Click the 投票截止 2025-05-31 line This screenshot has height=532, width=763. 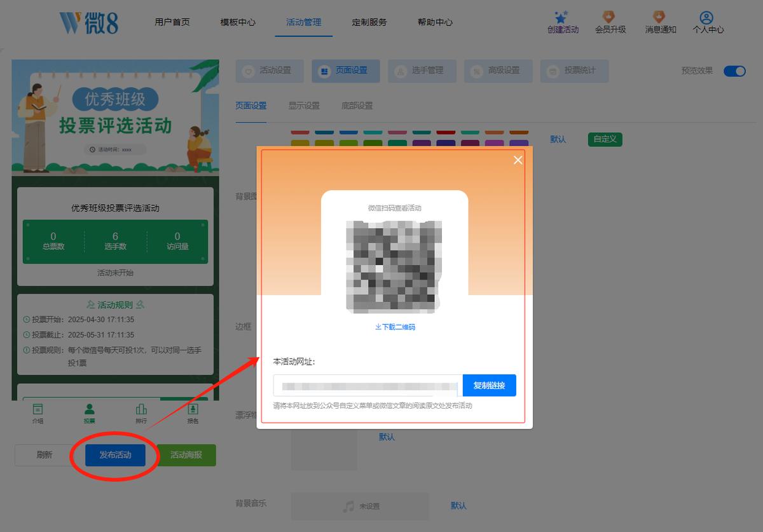(x=79, y=335)
